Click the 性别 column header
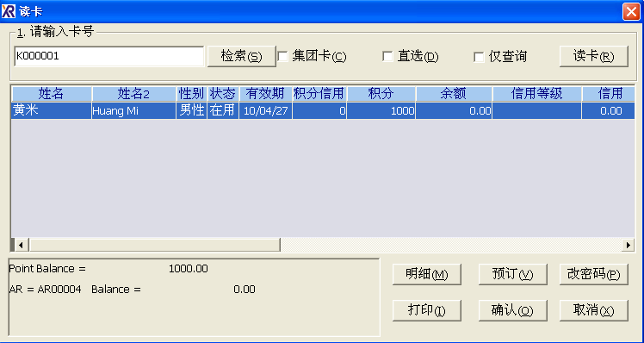 191,94
